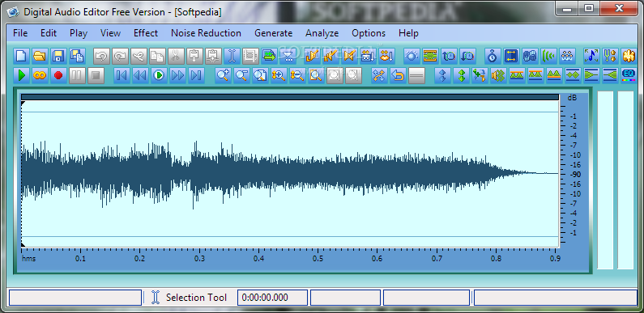Open the Generate menu
This screenshot has width=644, height=313.
click(274, 33)
